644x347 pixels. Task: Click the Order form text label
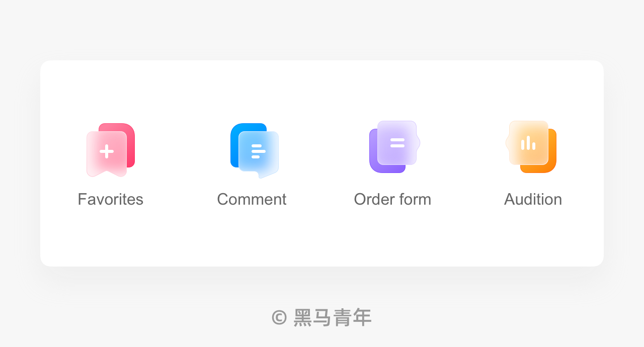tap(392, 199)
